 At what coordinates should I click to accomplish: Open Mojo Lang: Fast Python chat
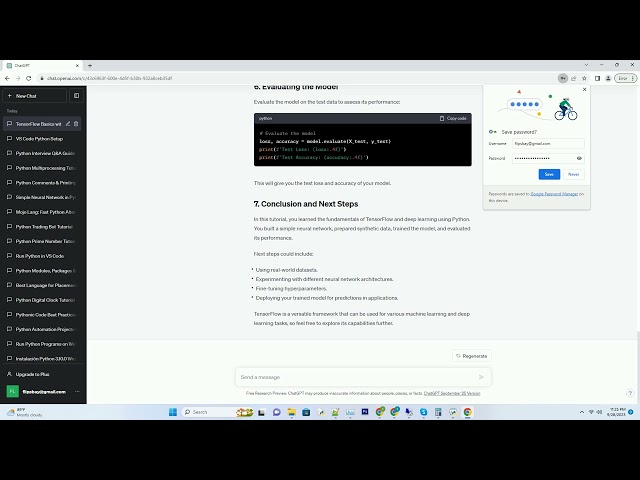[x=42, y=212]
